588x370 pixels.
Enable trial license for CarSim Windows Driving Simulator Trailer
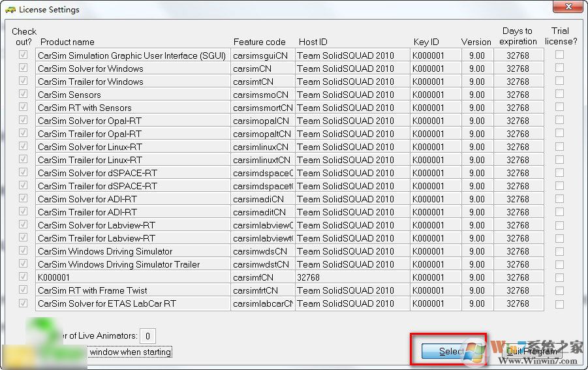559,264
